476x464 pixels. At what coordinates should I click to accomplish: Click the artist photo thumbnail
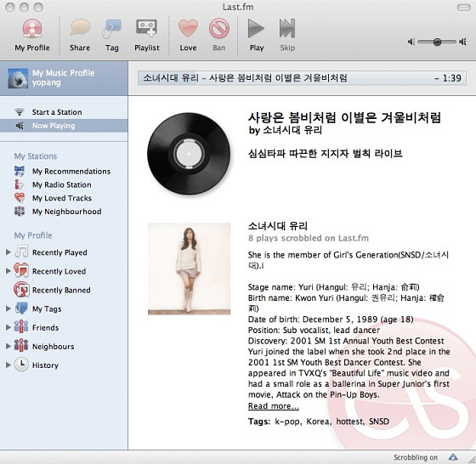[189, 269]
